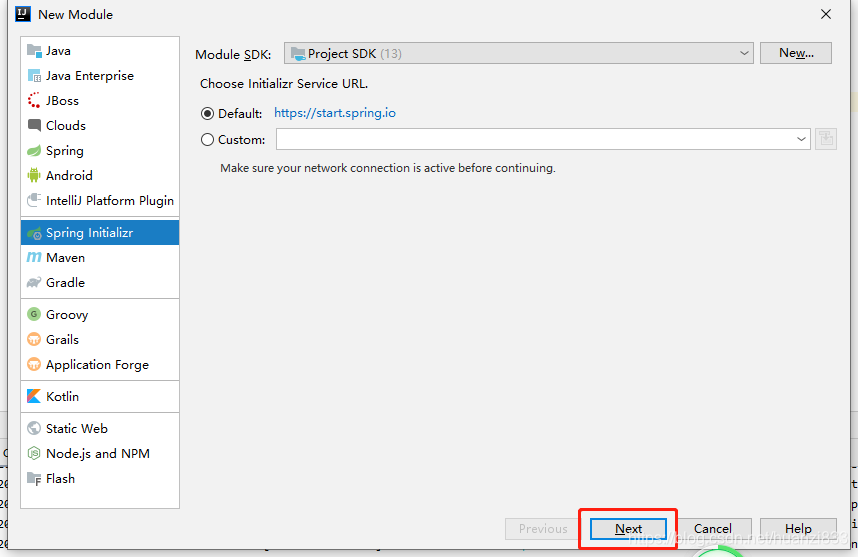This screenshot has height=557, width=858.
Task: Click the green Spring leaf icon
Action: pos(34,150)
